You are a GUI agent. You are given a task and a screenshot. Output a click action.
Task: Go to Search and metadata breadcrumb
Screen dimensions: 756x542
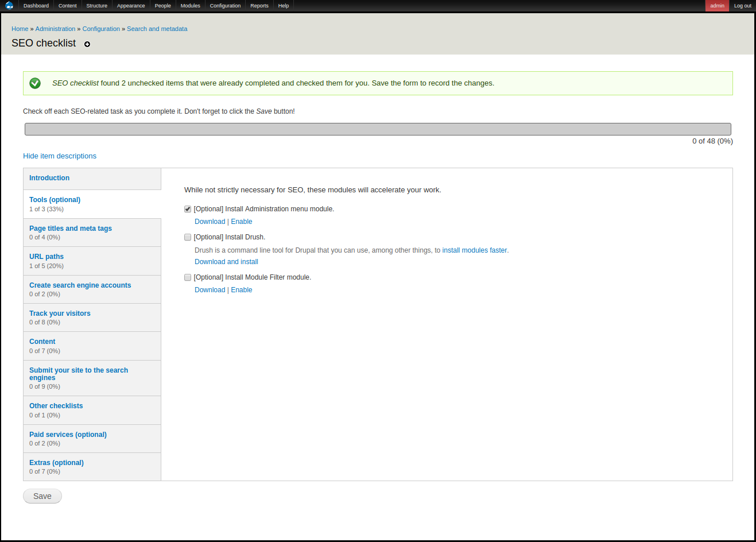[x=157, y=29]
